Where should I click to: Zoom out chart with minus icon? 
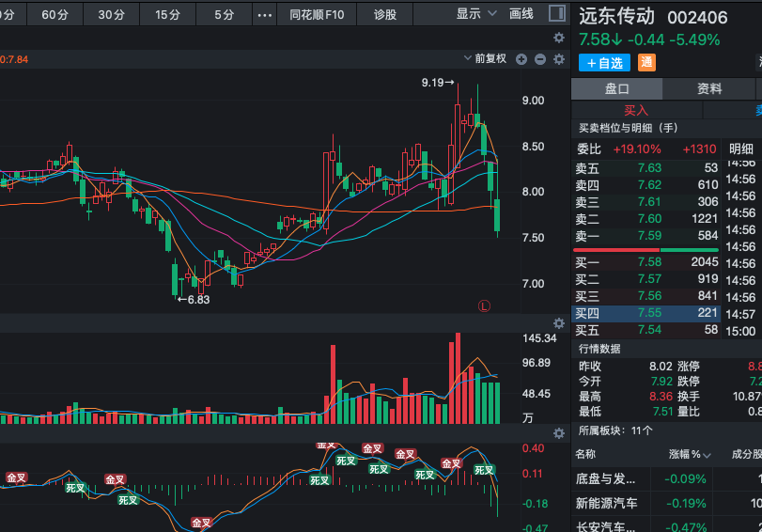click(x=540, y=59)
